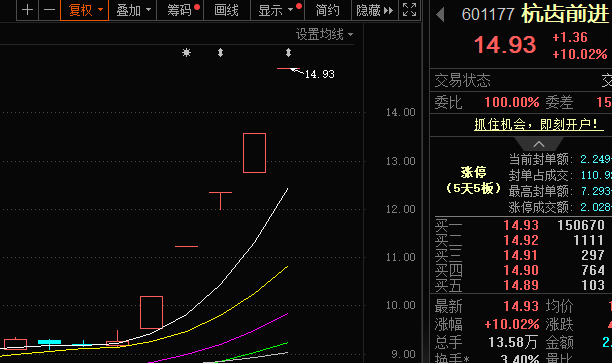Click the 抓住机会，即刻开户 link
Screen dimensions: 612x363
539,125
